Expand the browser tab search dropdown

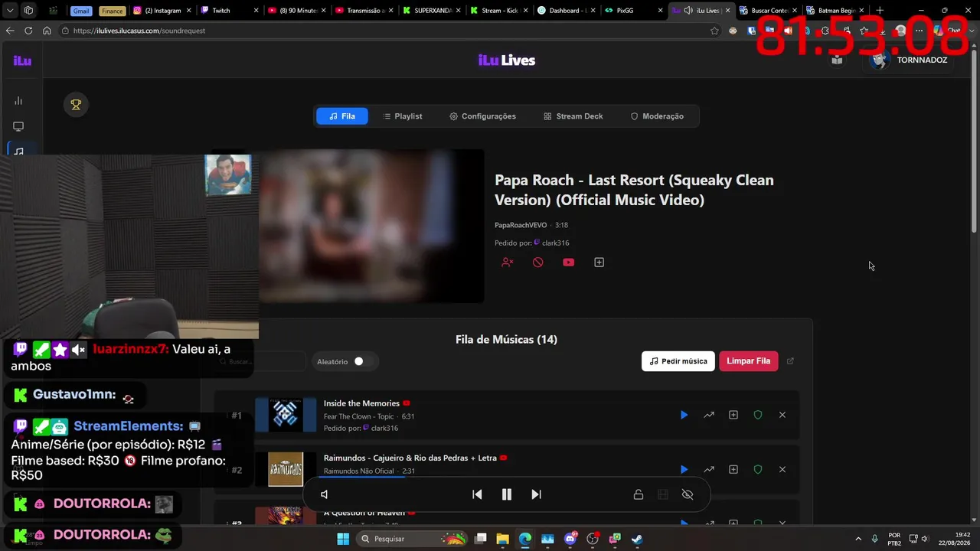point(11,11)
